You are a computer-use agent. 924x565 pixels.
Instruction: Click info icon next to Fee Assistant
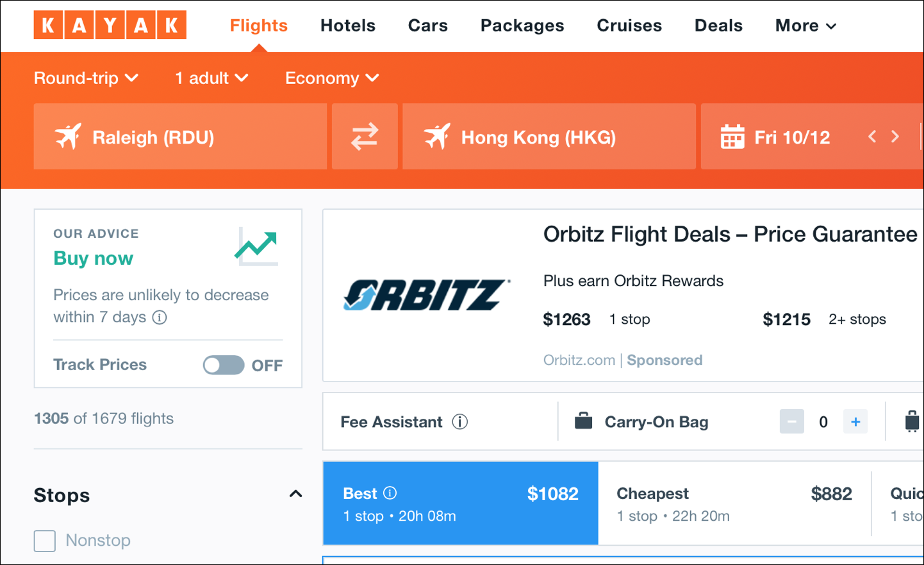coord(460,422)
